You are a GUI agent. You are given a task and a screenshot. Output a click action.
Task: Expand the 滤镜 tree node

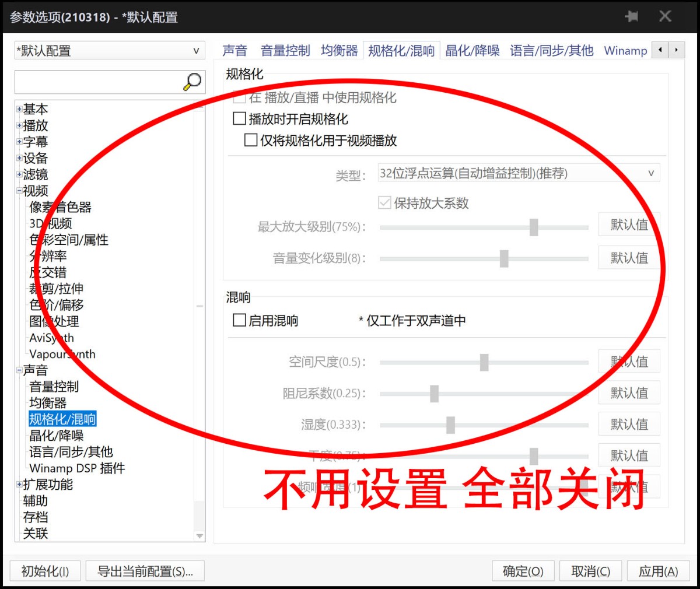[x=19, y=174]
